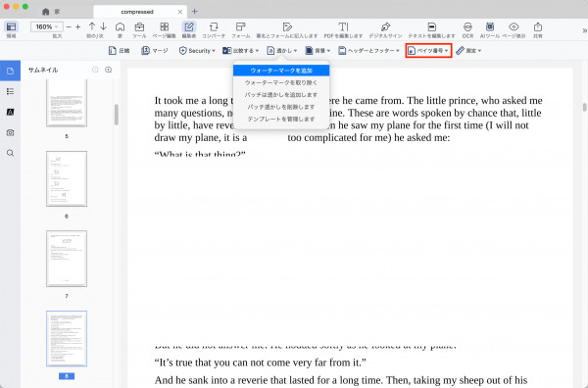Screen dimensions: 588x388
Task: Open the search magnifier sidebar icon
Action: coord(10,153)
